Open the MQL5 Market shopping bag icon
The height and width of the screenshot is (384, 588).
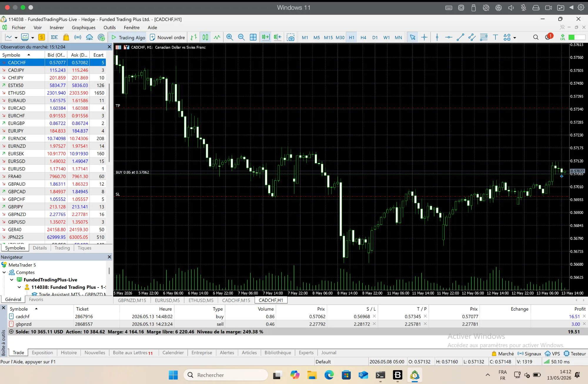(x=66, y=37)
